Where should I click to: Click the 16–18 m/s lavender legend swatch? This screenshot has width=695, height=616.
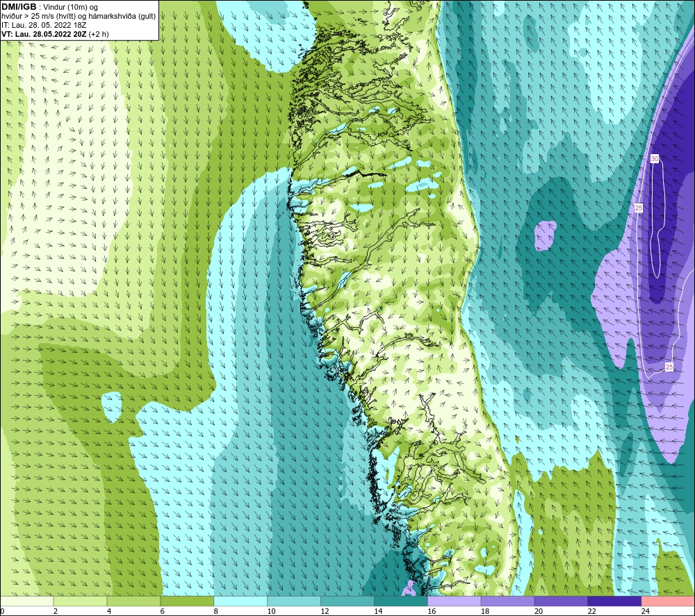[455, 601]
